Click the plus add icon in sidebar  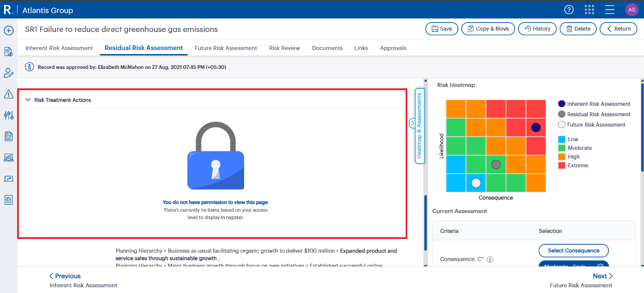coord(9,31)
